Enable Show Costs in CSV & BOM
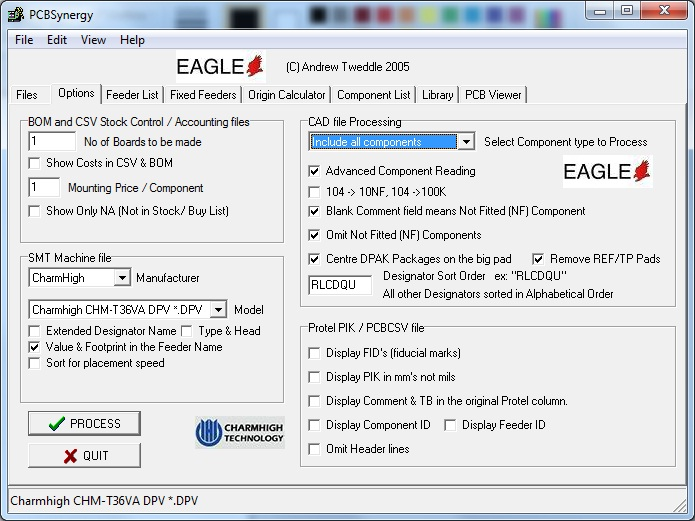This screenshot has width=695, height=521. [x=34, y=163]
